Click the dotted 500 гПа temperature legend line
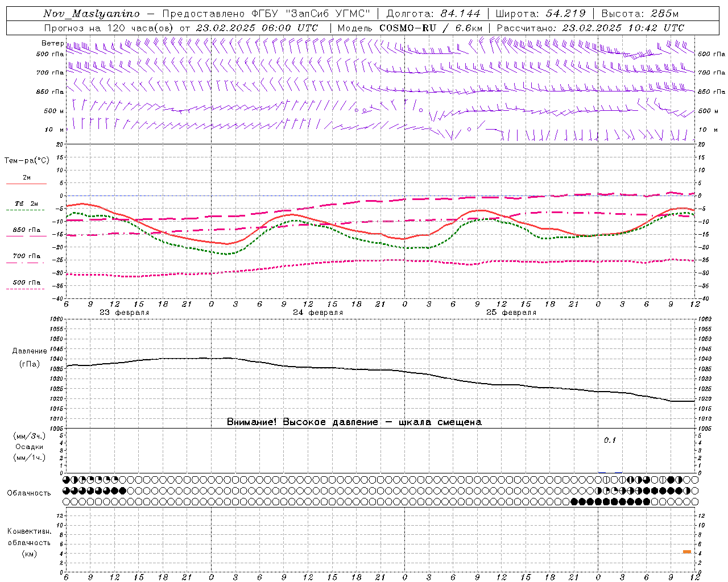Viewport: 728px width, 582px height. [x=26, y=289]
